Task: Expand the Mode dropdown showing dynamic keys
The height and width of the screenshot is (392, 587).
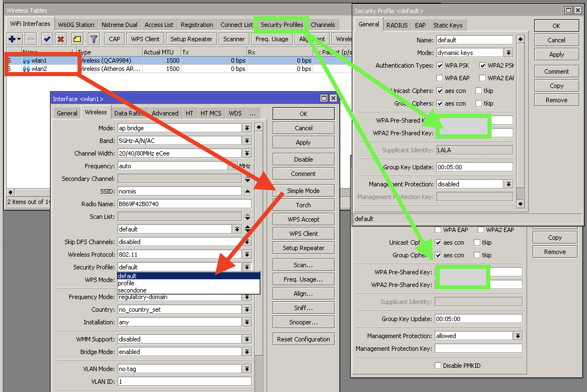Action: [509, 53]
